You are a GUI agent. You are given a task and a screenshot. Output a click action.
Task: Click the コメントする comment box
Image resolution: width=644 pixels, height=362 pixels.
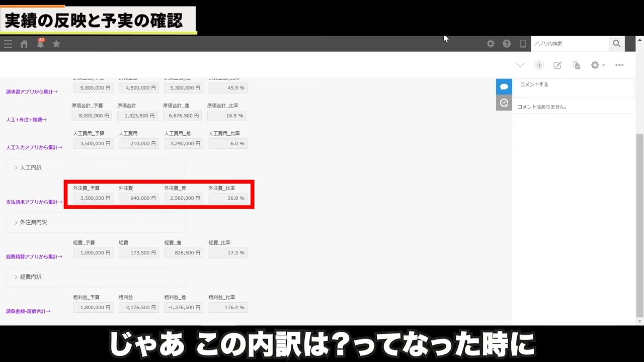click(574, 85)
